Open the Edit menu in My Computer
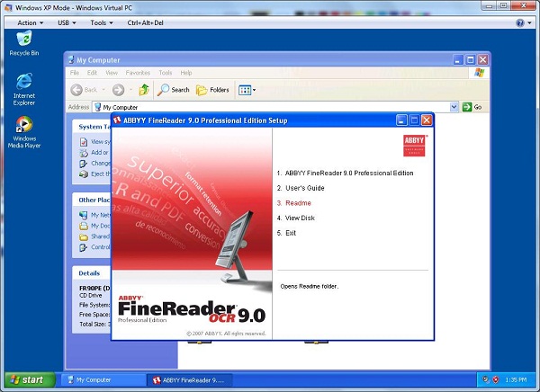The image size is (540, 392). 92,73
